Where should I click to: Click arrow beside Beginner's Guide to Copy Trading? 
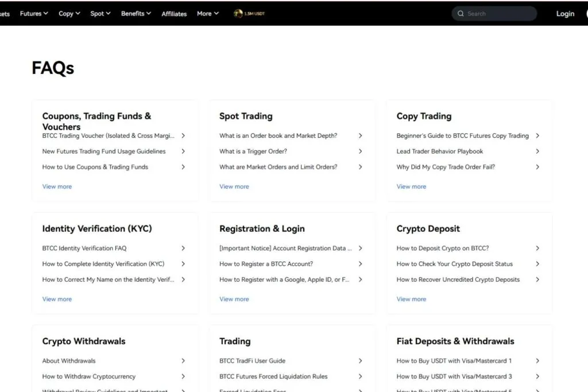click(537, 135)
